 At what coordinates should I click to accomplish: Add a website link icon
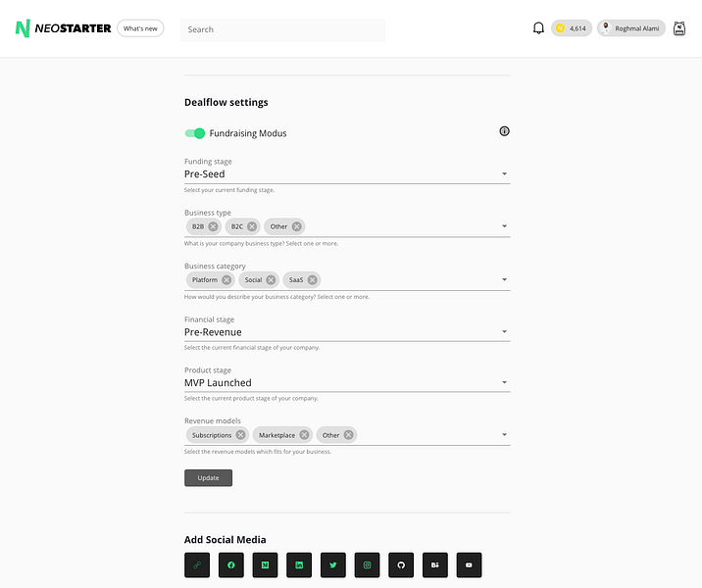[197, 565]
